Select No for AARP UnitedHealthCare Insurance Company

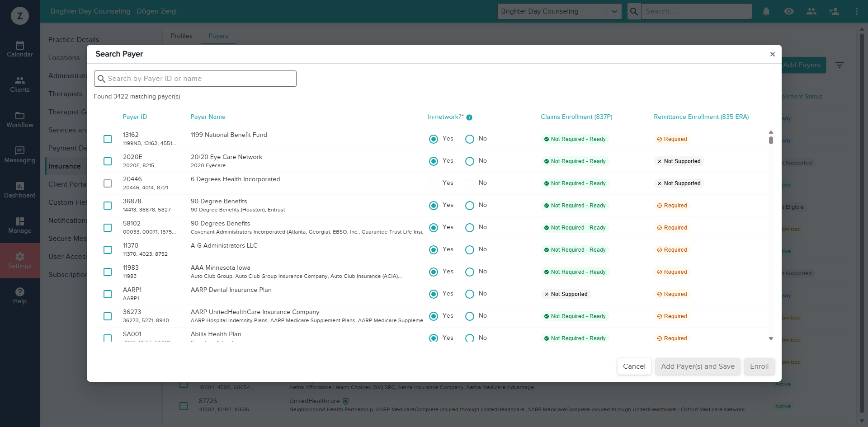(x=470, y=316)
